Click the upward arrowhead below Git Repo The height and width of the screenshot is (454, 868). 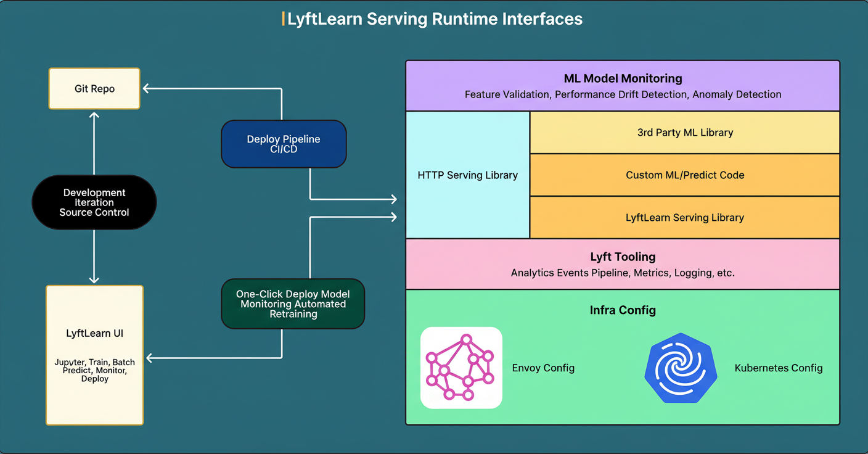pyautogui.click(x=94, y=116)
